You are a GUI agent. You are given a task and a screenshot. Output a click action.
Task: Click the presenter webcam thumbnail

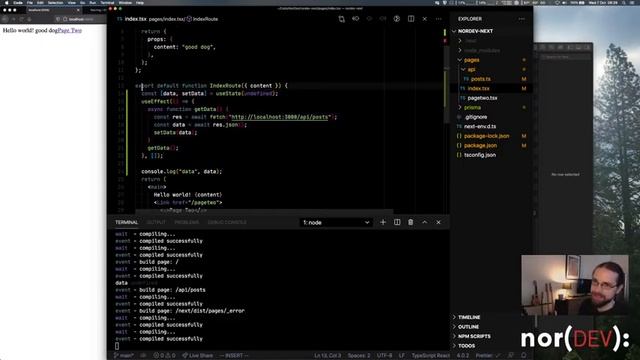pos(575,284)
